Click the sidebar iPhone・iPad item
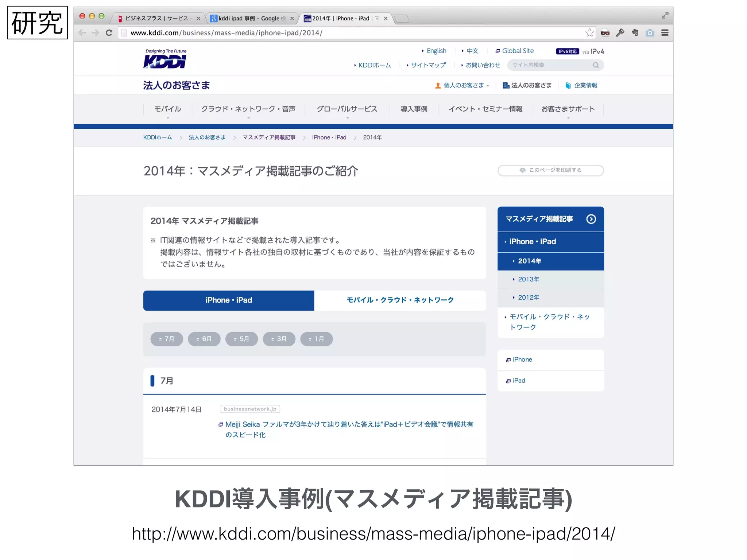This screenshot has width=747, height=560. pyautogui.click(x=550, y=241)
